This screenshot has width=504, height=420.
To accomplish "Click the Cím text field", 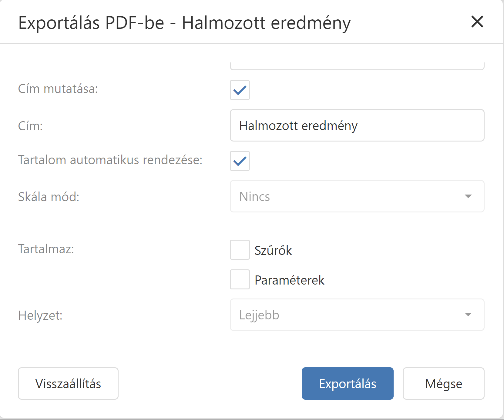I will 357,125.
